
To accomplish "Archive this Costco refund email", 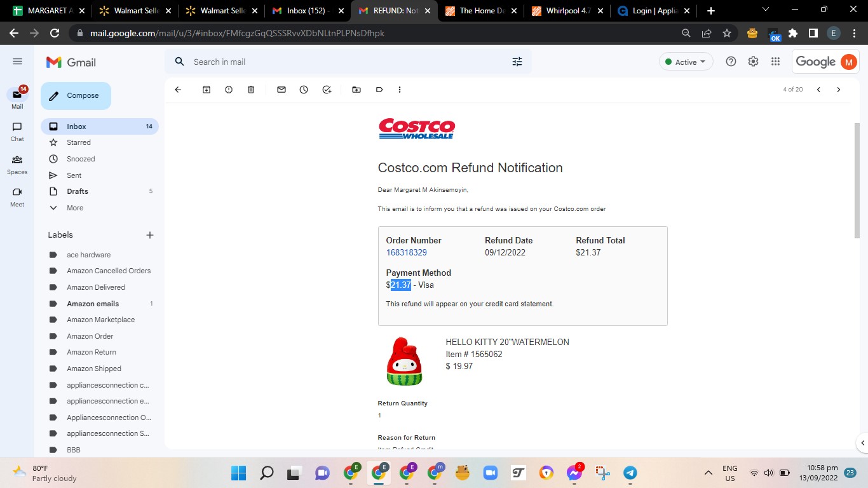I will click(x=207, y=90).
